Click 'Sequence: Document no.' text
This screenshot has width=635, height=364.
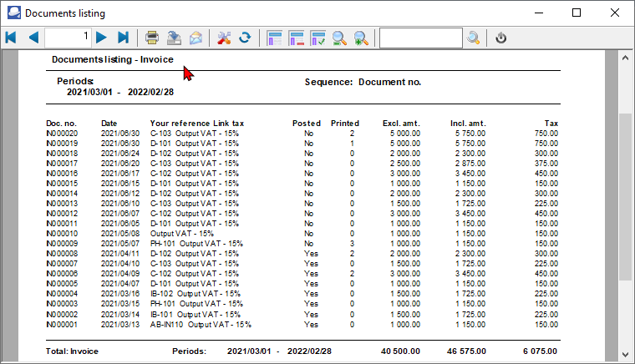(x=363, y=82)
